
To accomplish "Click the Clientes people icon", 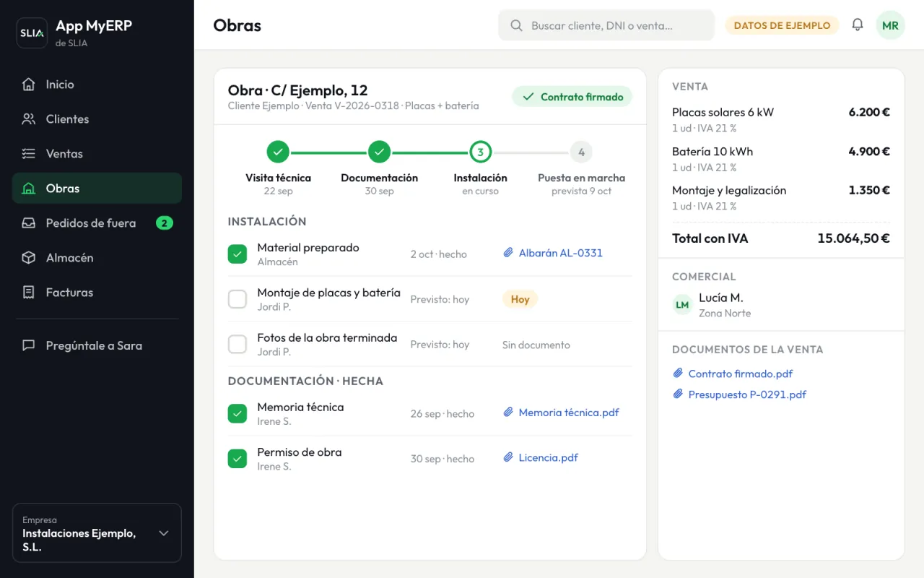I will tap(29, 119).
